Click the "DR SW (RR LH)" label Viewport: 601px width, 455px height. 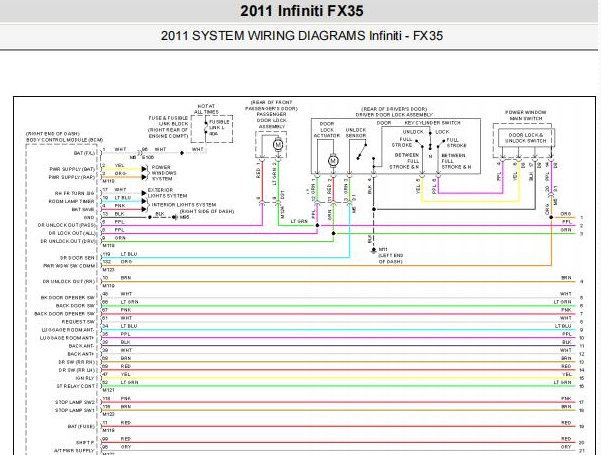click(77, 370)
